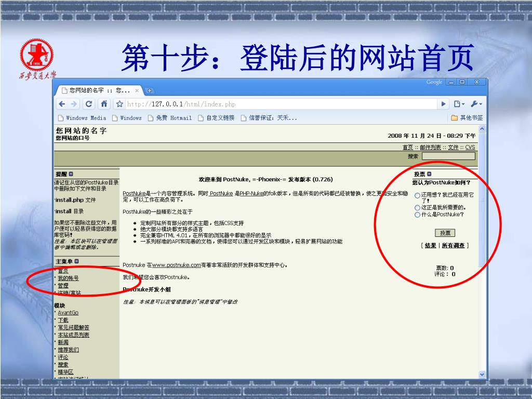Open the 邮件列表 top navigation link

pos(430,147)
